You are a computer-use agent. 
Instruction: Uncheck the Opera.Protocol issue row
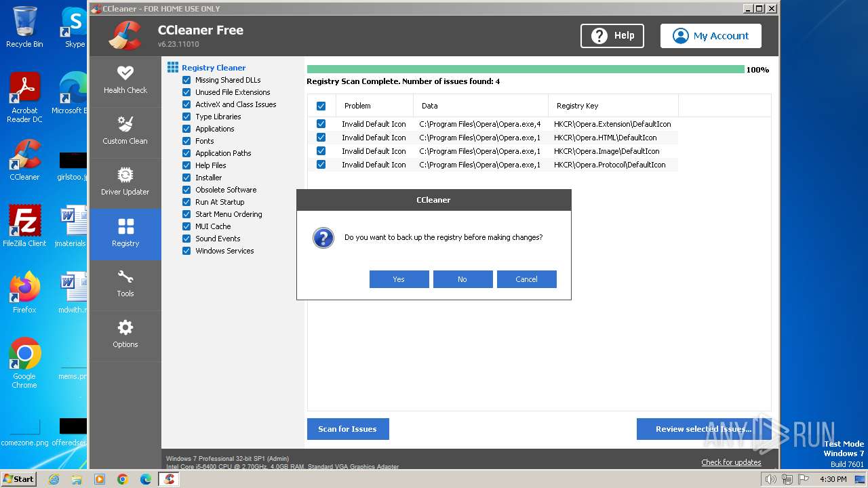click(x=321, y=165)
